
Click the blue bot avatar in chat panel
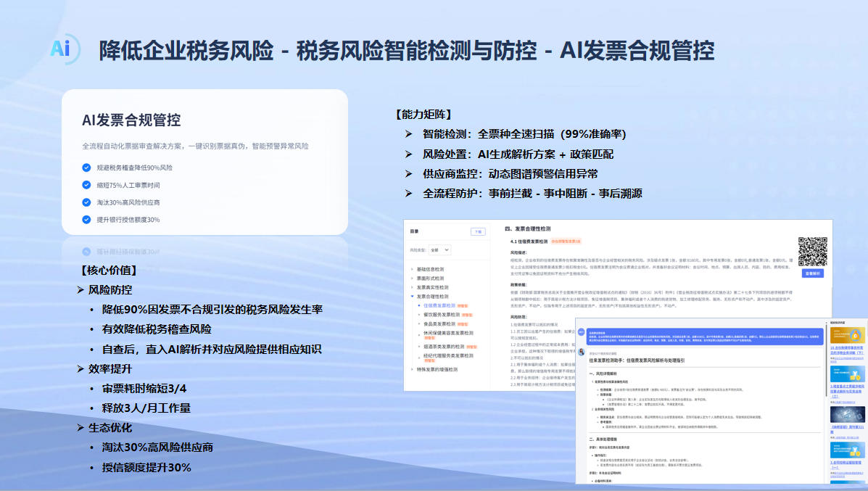pyautogui.click(x=582, y=332)
